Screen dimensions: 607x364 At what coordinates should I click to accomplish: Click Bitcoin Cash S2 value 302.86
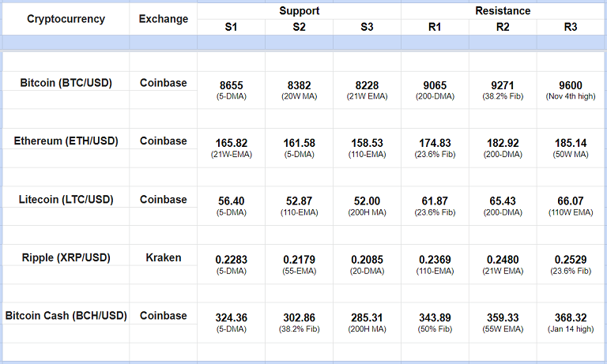coord(299,318)
